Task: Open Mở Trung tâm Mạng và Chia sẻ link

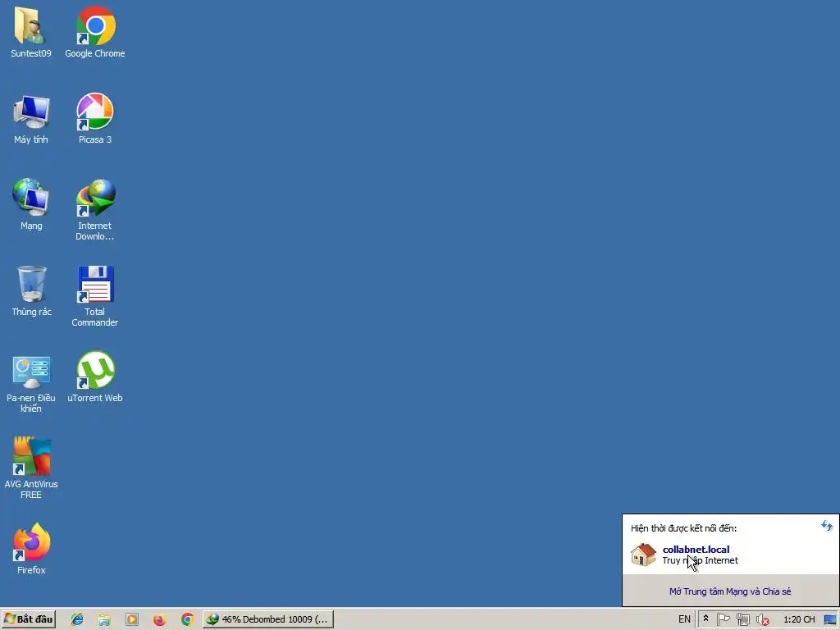Action: pyautogui.click(x=729, y=591)
